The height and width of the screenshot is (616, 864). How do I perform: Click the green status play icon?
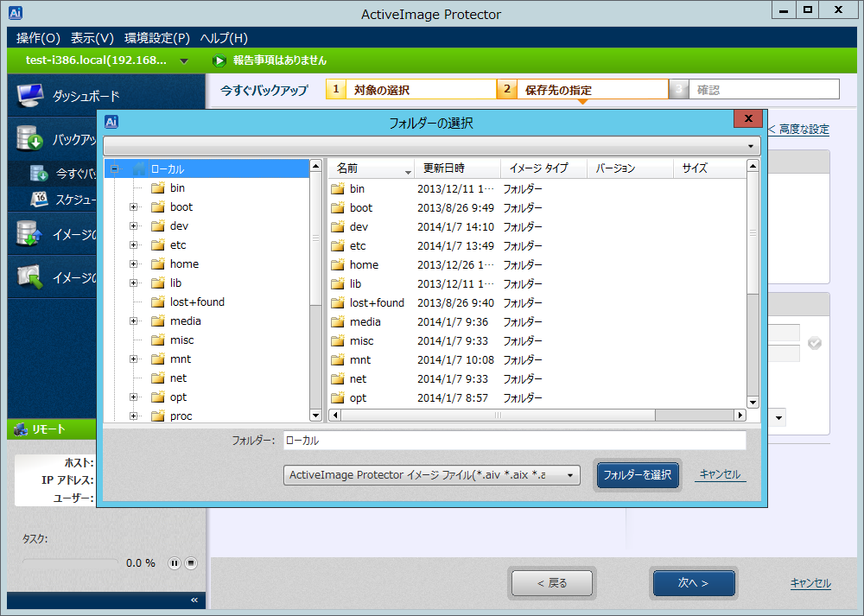[219, 60]
